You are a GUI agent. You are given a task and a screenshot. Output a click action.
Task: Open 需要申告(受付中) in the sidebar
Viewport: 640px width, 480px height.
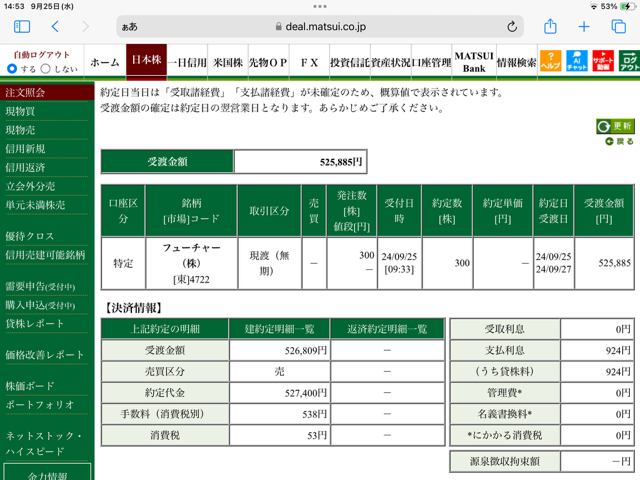40,286
